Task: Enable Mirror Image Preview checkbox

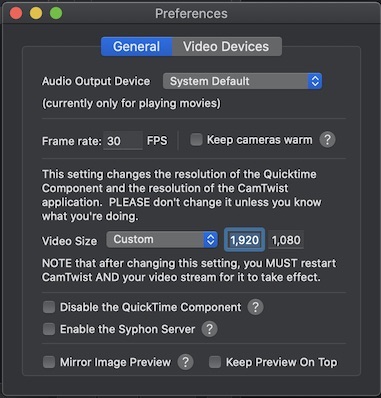Action: pyautogui.click(x=49, y=362)
